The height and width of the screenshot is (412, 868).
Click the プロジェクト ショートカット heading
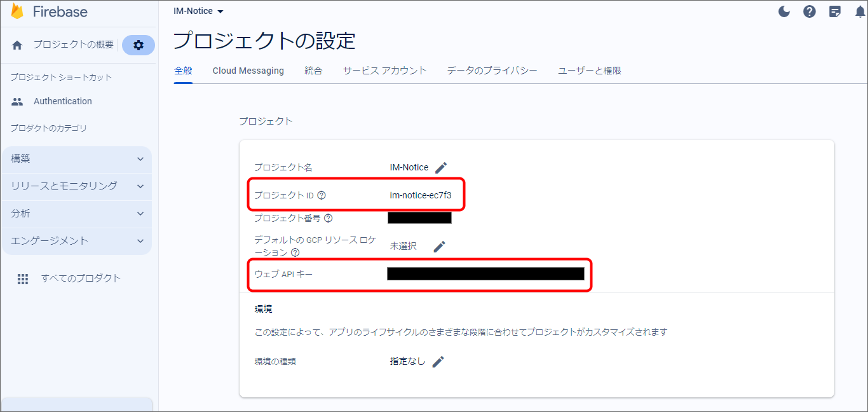point(61,77)
